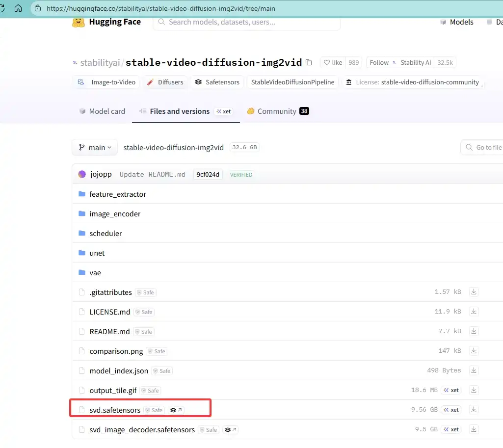Click the Image-to-Video tag
The image size is (503, 448).
point(106,82)
